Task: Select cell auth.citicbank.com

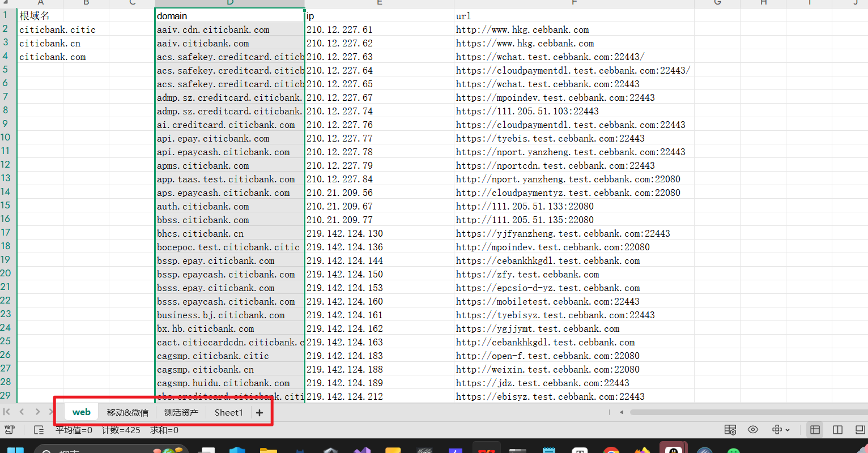Action: pyautogui.click(x=230, y=206)
